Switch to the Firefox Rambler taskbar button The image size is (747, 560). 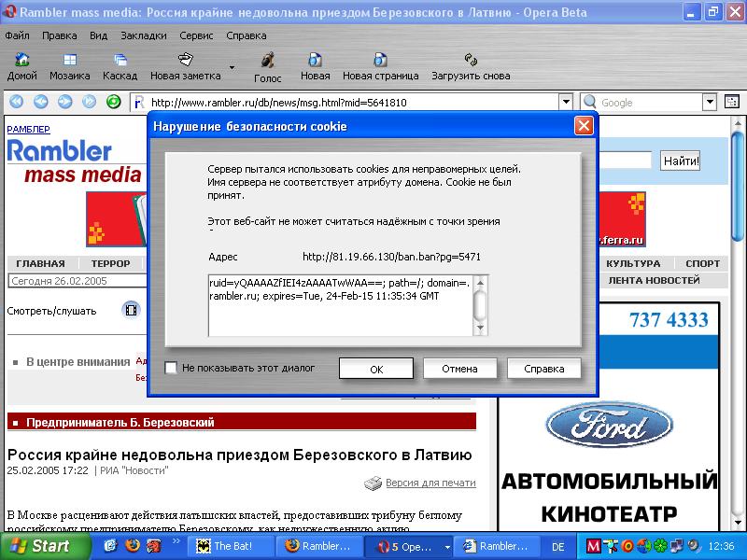point(319,546)
